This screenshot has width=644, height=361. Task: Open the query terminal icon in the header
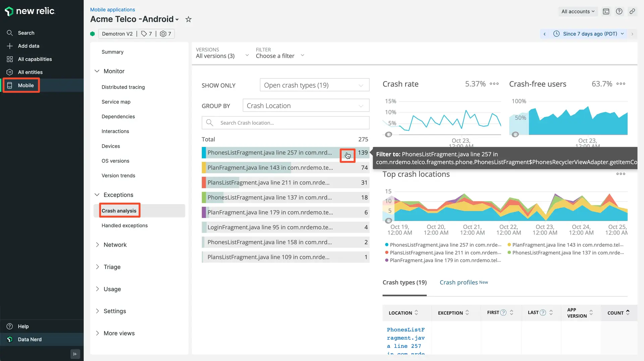click(x=606, y=11)
